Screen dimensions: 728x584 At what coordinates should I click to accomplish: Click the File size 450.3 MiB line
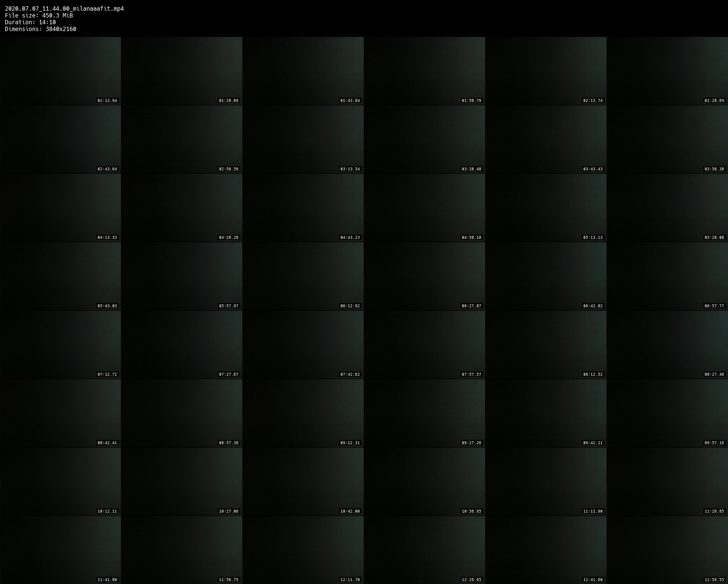click(39, 16)
